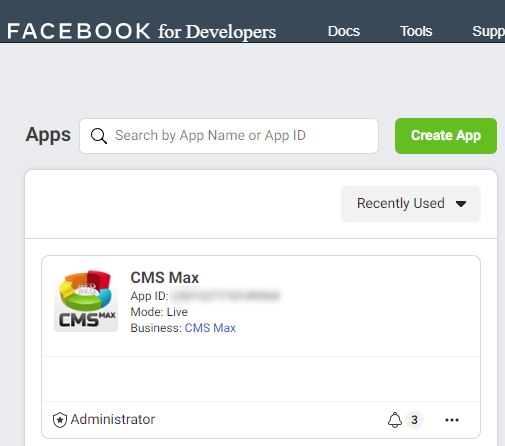Screen dimensions: 505x446
Task: Open the Tools menu
Action: [x=416, y=31]
